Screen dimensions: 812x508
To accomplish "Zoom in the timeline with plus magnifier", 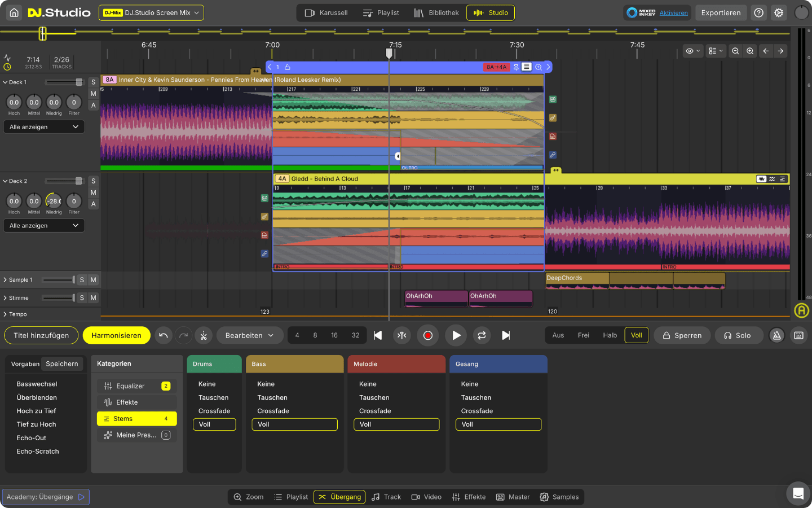I will (750, 51).
